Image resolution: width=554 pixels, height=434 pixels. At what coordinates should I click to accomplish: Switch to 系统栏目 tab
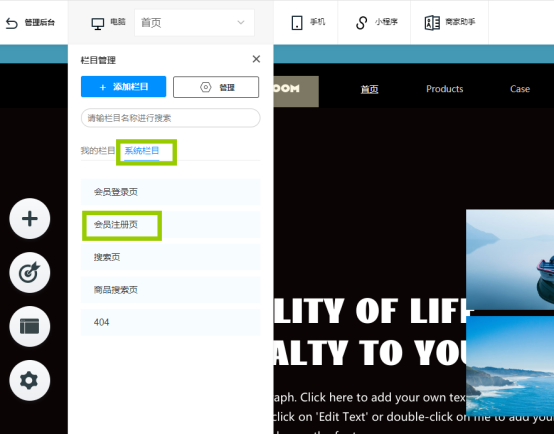tap(142, 151)
